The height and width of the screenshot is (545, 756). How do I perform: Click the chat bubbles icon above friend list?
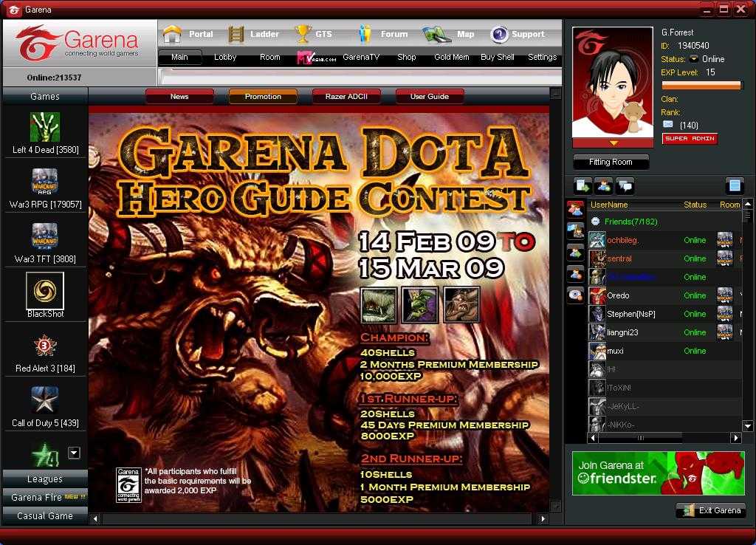[x=625, y=185]
